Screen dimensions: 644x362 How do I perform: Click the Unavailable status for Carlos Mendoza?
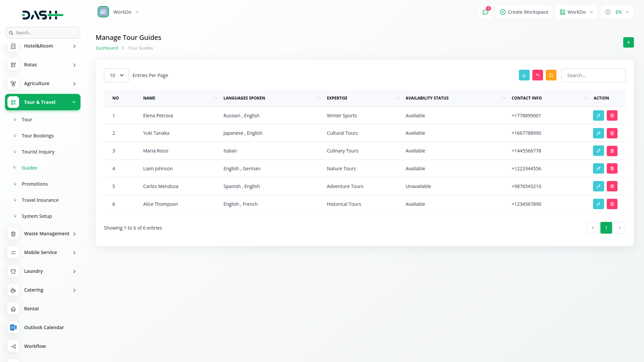418,186
